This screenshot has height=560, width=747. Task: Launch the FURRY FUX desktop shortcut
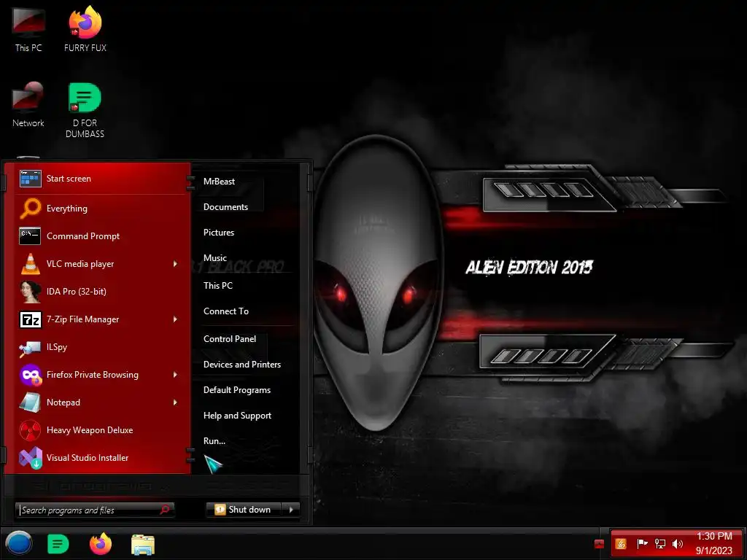click(x=85, y=28)
